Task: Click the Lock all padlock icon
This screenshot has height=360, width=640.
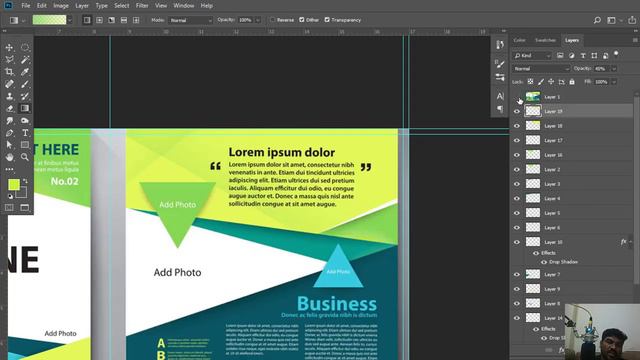Action: [x=572, y=82]
